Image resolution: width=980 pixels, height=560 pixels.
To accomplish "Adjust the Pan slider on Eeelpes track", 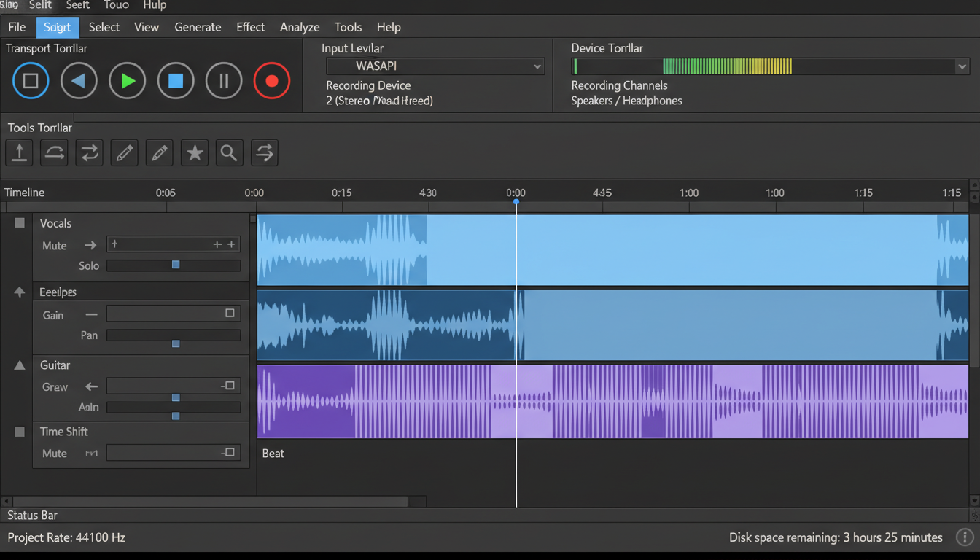I will coord(175,343).
